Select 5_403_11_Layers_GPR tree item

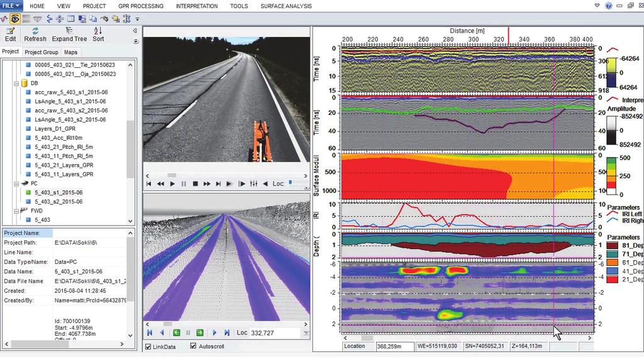tap(64, 174)
